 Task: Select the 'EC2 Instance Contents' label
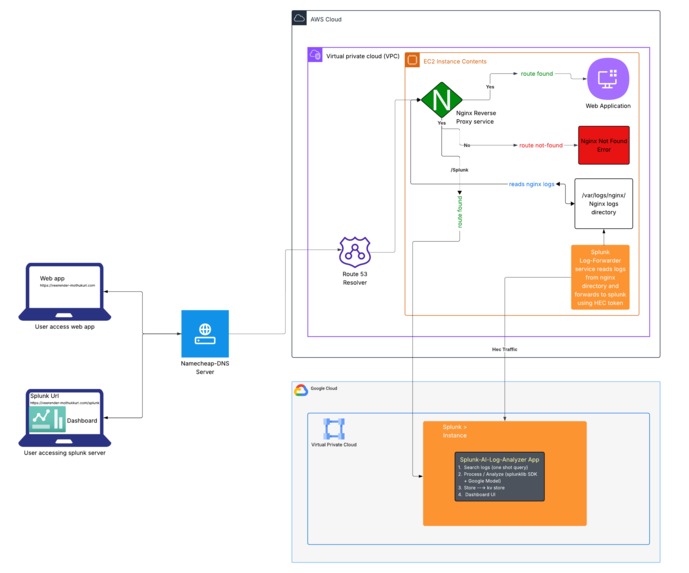455,62
